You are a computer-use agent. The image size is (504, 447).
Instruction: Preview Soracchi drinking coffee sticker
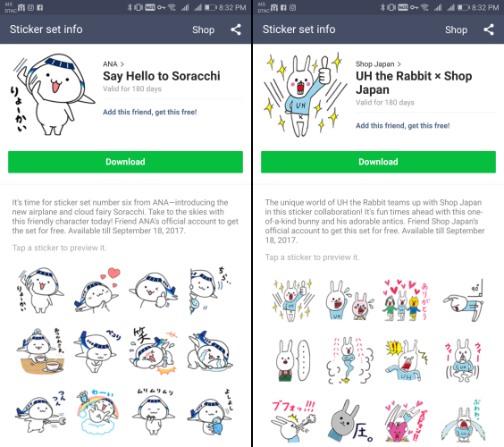tap(40, 350)
